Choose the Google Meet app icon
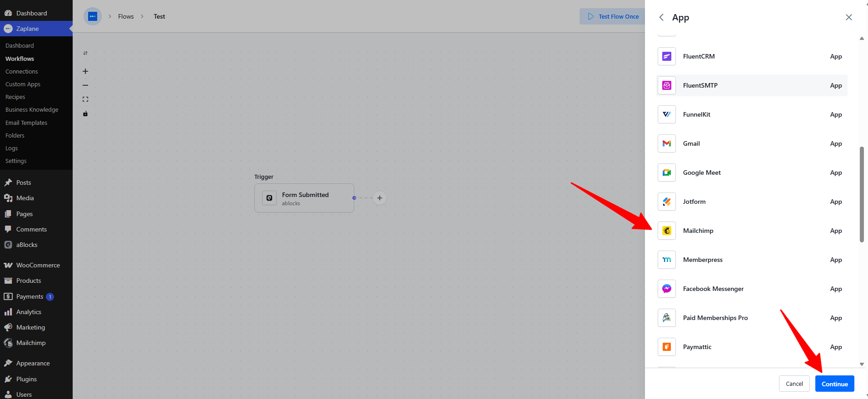 pyautogui.click(x=667, y=172)
